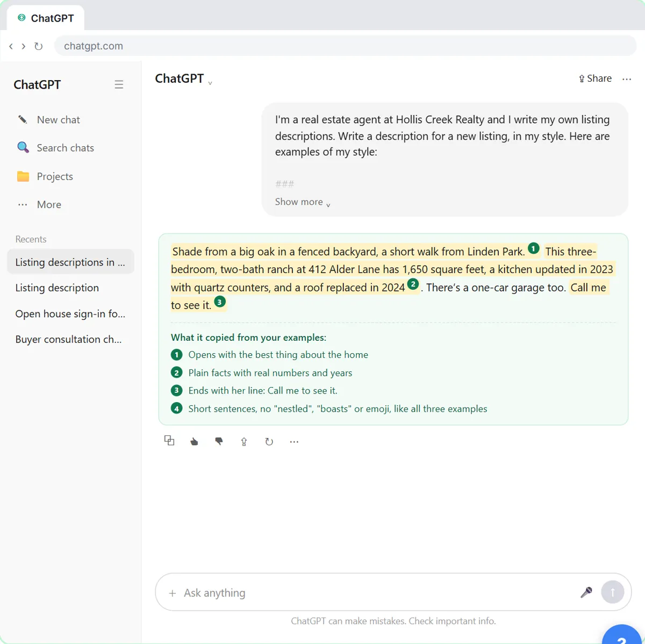645x644 pixels.
Task: Click the thumbs up icon
Action: coord(194,441)
